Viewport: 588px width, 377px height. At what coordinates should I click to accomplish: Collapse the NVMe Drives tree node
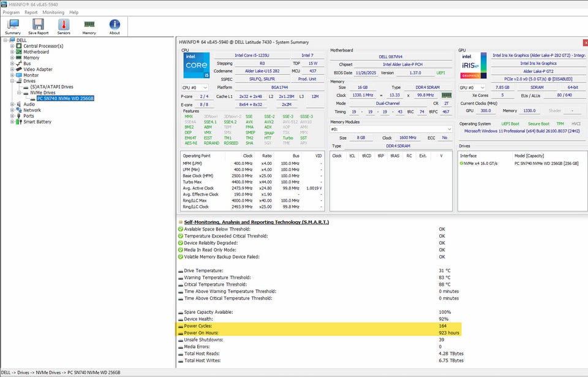tap(19, 93)
